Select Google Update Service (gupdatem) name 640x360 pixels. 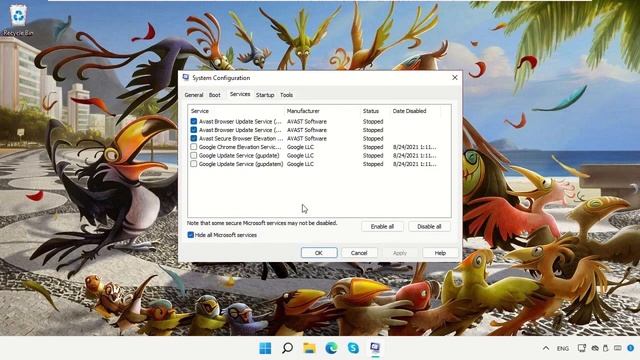[x=241, y=164]
